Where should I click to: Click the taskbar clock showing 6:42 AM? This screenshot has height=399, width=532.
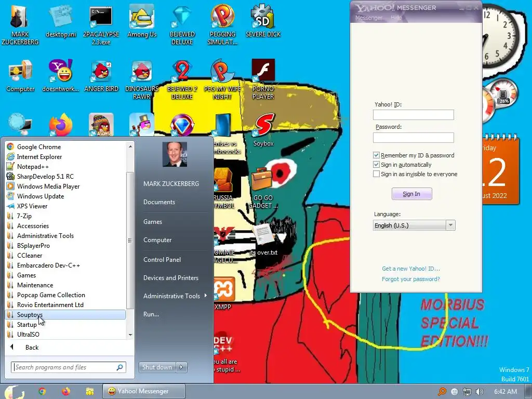click(x=506, y=392)
